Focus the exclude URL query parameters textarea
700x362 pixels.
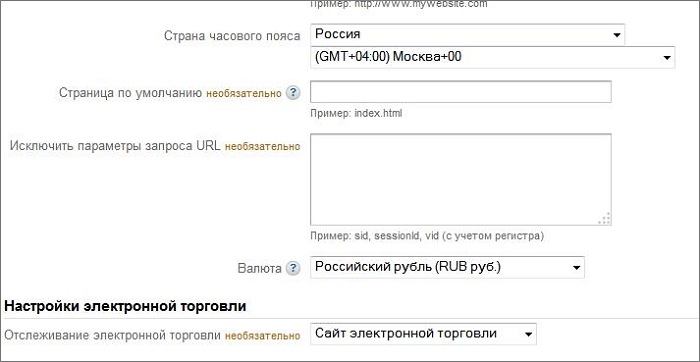[x=461, y=179]
